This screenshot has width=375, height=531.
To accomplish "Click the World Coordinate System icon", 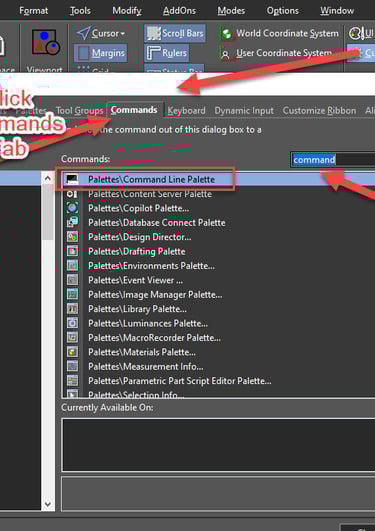I will click(x=226, y=34).
